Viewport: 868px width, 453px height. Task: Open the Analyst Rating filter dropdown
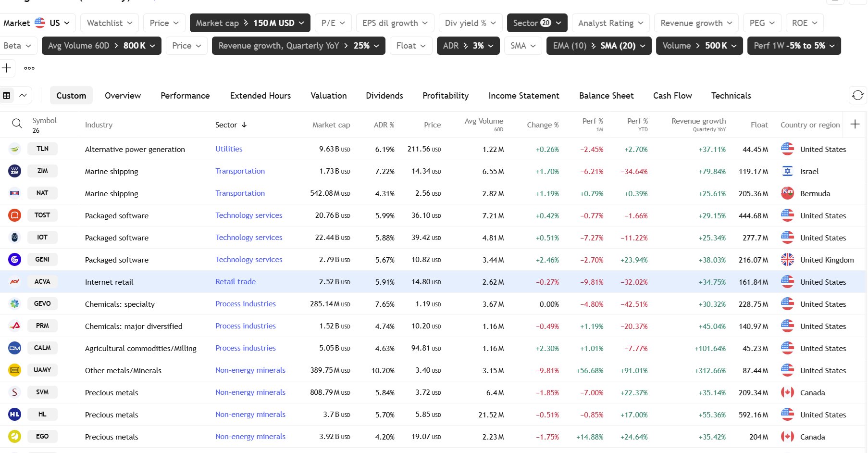610,23
